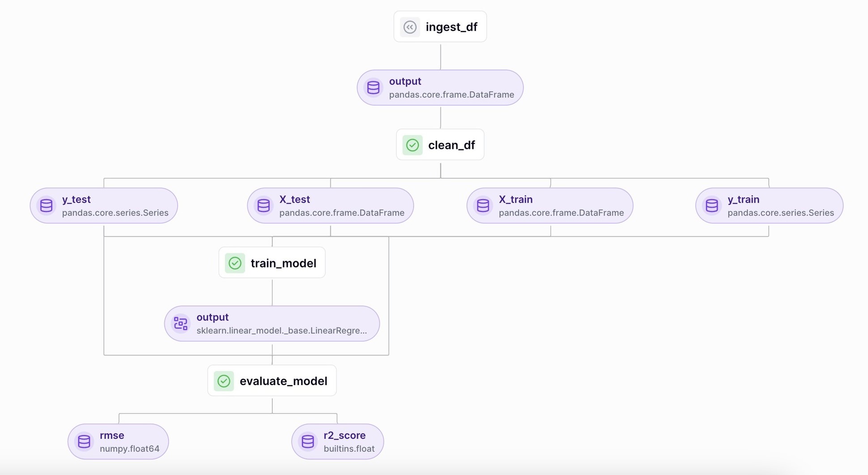Screen dimensions: 868x475
Task: Select the X_test DataFrame artifact
Action: point(341,206)
